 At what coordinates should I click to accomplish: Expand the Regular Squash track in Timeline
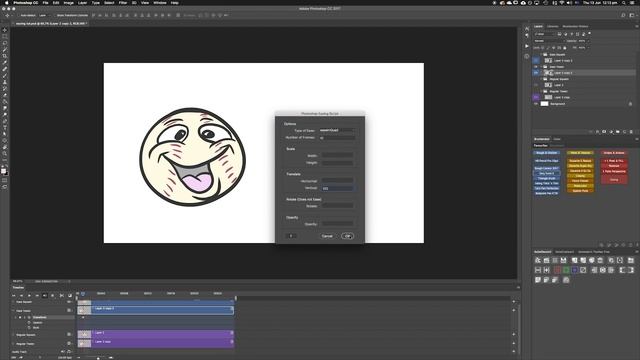click(13, 335)
